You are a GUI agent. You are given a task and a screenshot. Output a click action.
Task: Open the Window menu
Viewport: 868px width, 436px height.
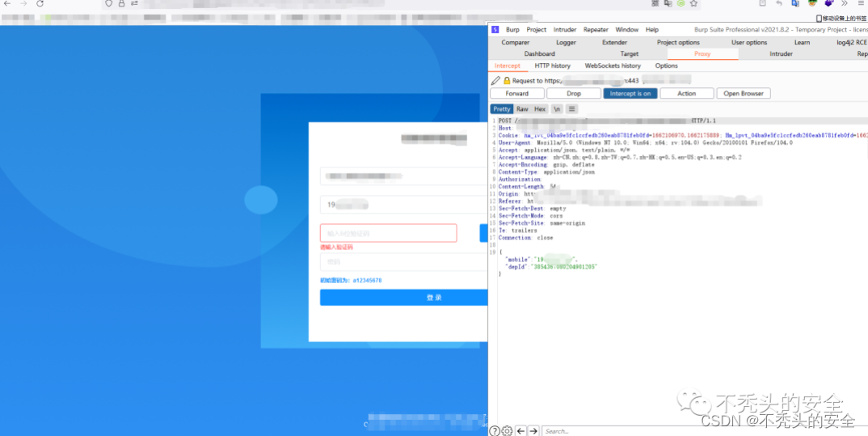pos(626,30)
